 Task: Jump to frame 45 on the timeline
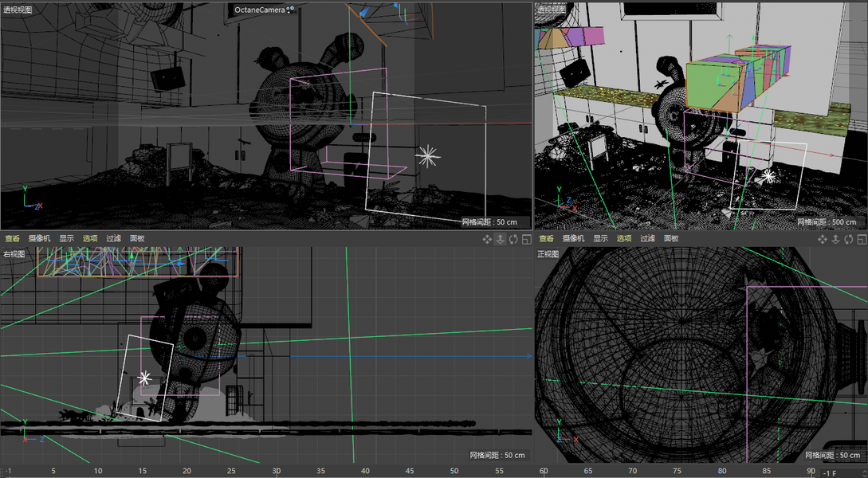(x=410, y=472)
